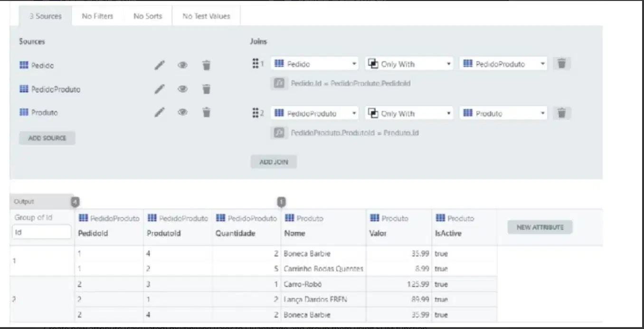This screenshot has width=644, height=329.
Task: Edit the Produto source with pencil icon
Action: click(160, 112)
